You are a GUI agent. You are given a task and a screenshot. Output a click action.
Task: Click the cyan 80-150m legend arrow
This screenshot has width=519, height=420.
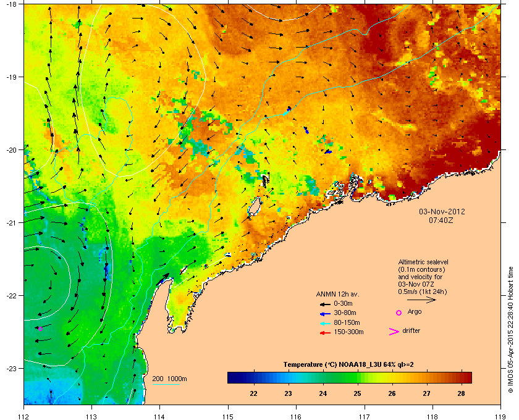[x=325, y=324]
